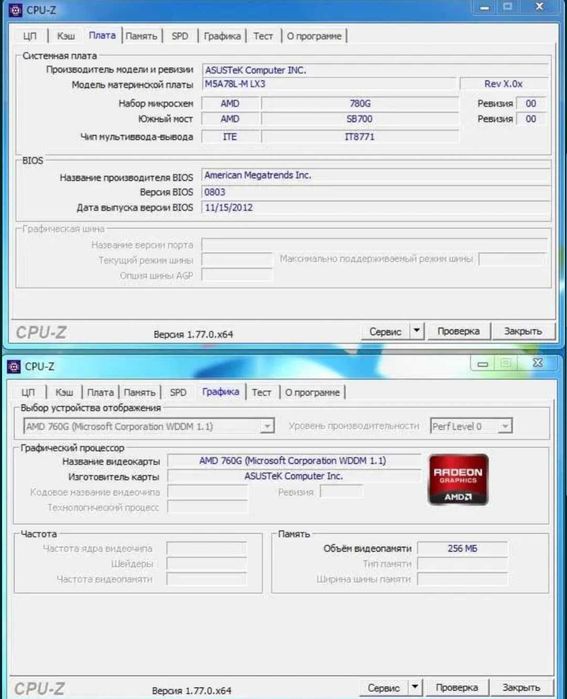Image resolution: width=567 pixels, height=699 pixels.
Task: Open the Кэш tab in top window
Action: tap(66, 36)
